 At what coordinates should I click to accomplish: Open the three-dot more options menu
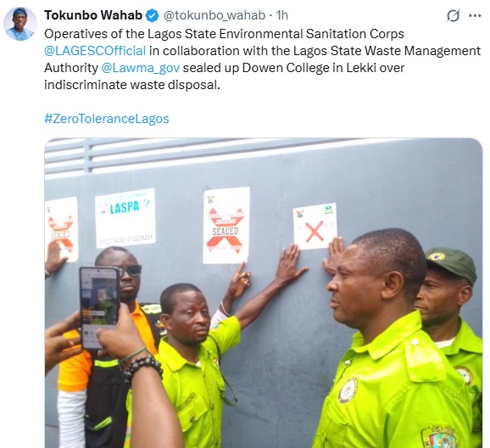tap(475, 15)
